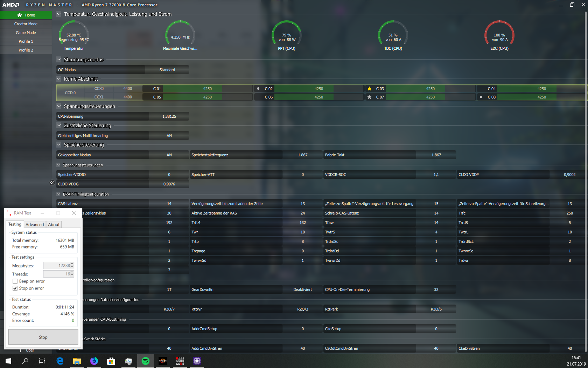Screen dimensions: 588x368
Task: Click the dot marker beside C 02
Action: (x=258, y=89)
